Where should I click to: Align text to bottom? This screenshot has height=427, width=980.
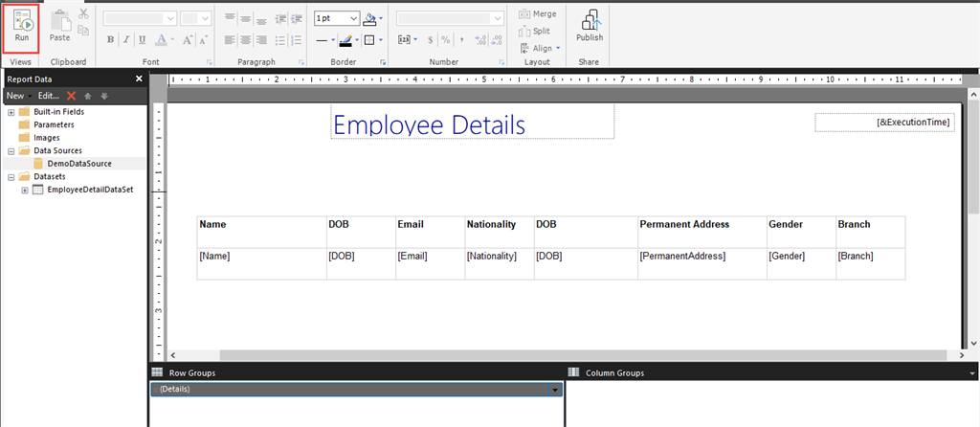[x=262, y=19]
